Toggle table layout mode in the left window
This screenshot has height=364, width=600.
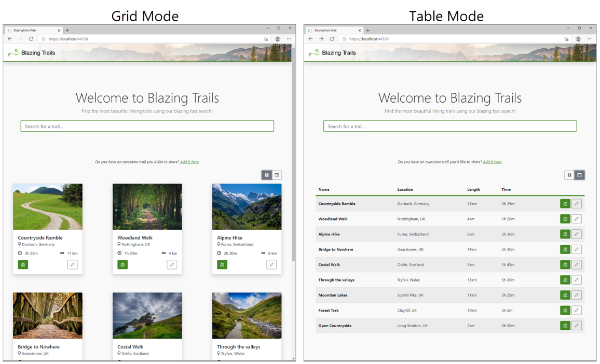point(277,175)
